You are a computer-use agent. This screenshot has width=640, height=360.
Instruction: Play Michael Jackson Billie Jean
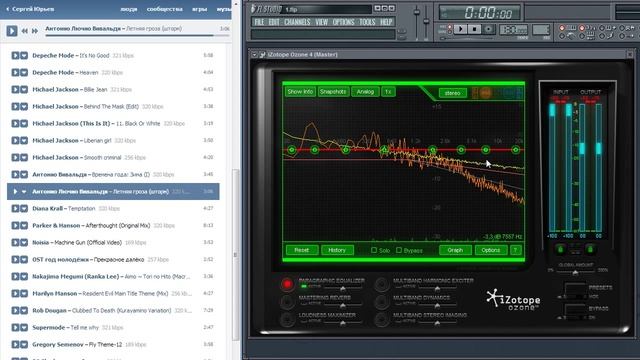pos(15,89)
